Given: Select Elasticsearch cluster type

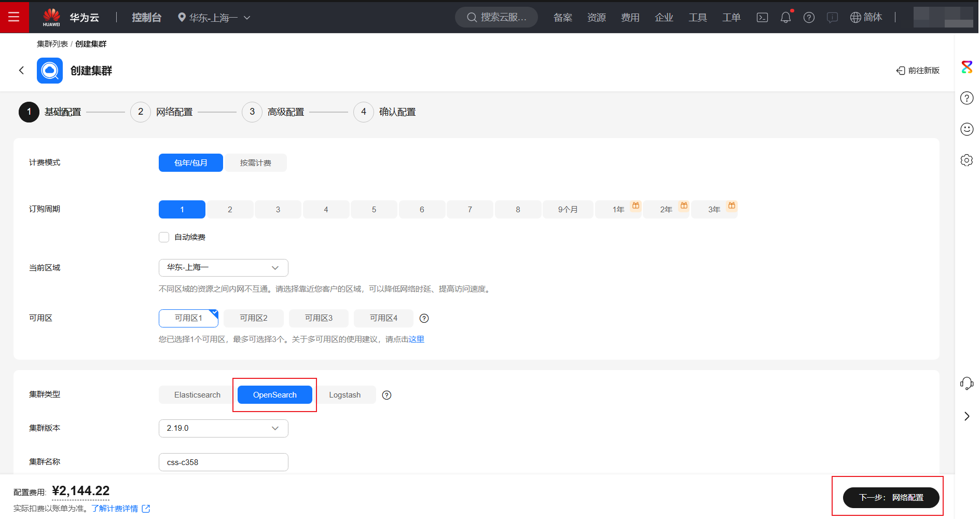Looking at the screenshot, I should tap(197, 395).
